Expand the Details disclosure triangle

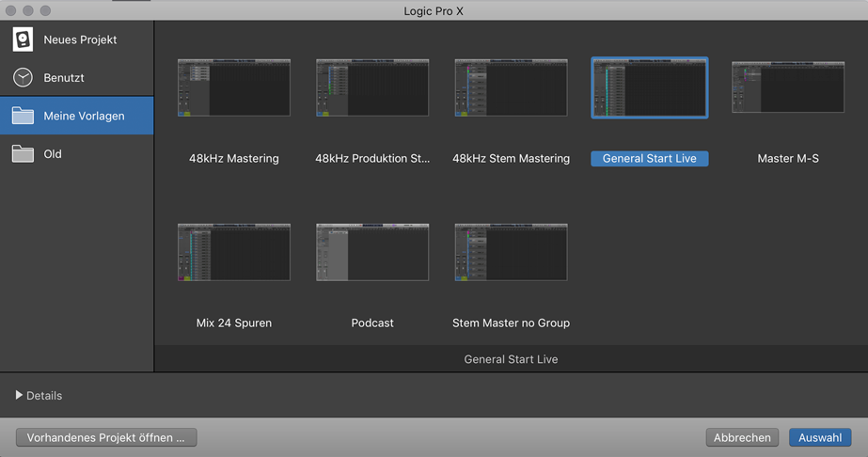pos(19,395)
